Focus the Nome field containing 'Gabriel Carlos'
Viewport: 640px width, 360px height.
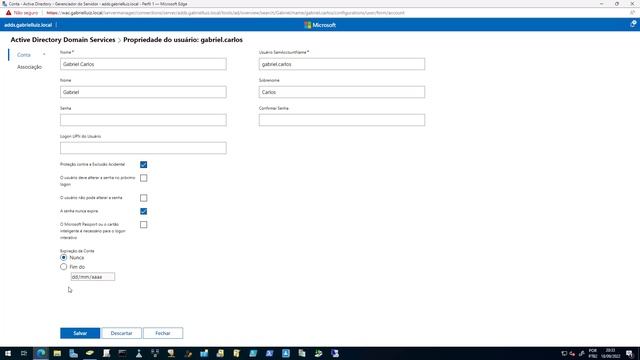click(x=143, y=64)
